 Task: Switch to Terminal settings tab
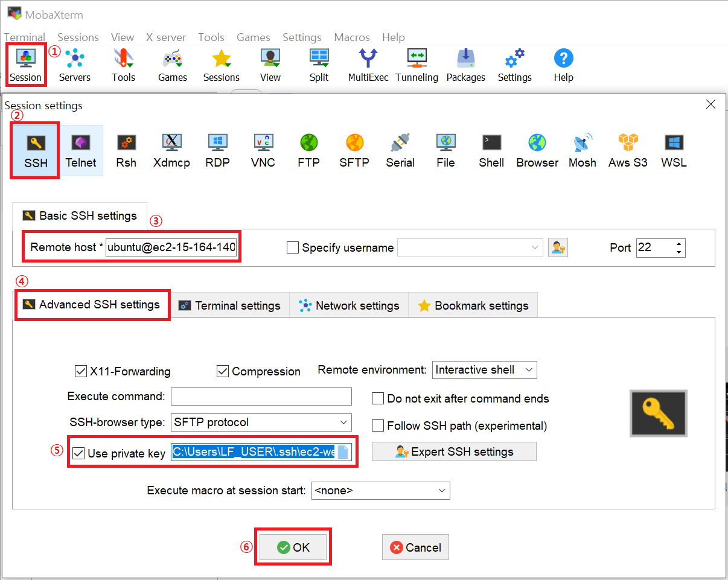230,305
